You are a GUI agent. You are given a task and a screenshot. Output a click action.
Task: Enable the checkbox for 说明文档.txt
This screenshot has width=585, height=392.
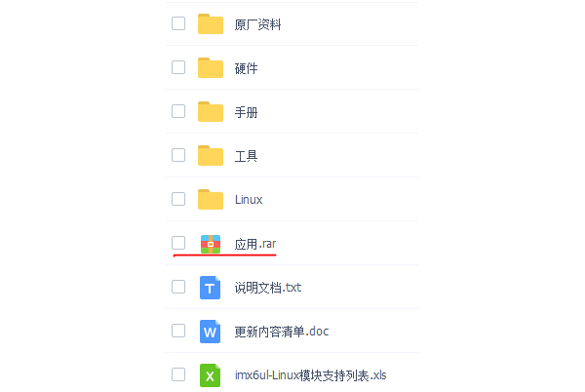click(178, 286)
